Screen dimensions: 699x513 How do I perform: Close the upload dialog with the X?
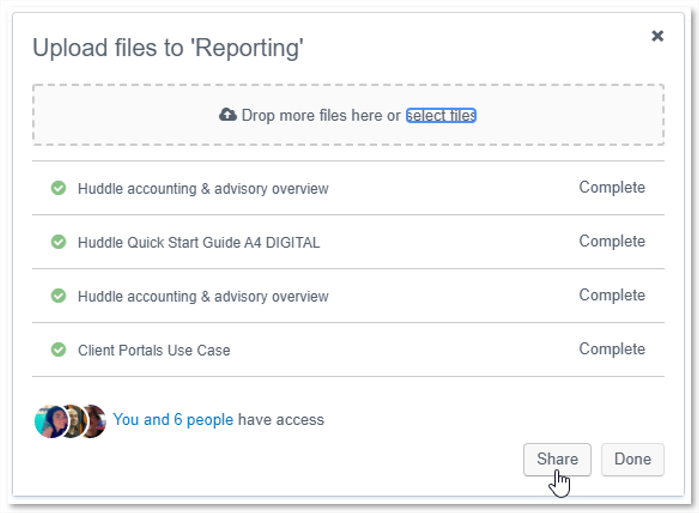pos(657,36)
